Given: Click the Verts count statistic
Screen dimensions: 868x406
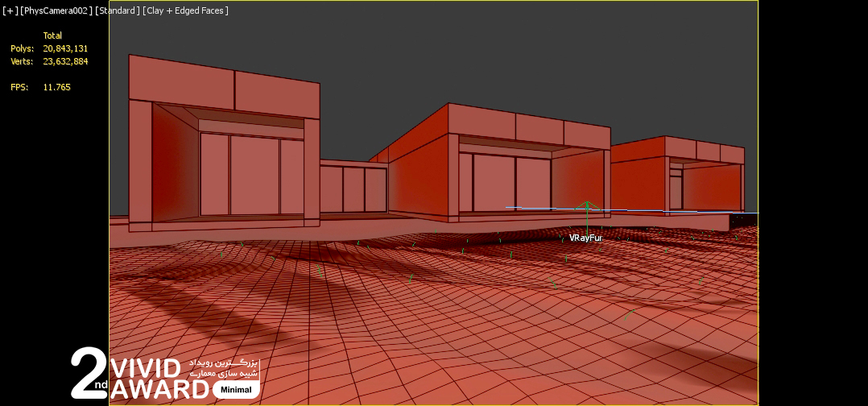Looking at the screenshot, I should click(x=65, y=61).
